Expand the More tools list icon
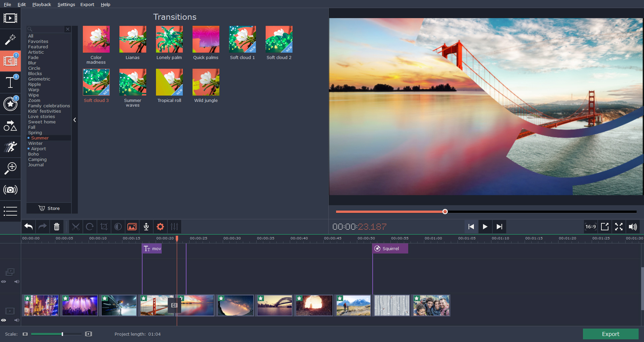 tap(10, 211)
